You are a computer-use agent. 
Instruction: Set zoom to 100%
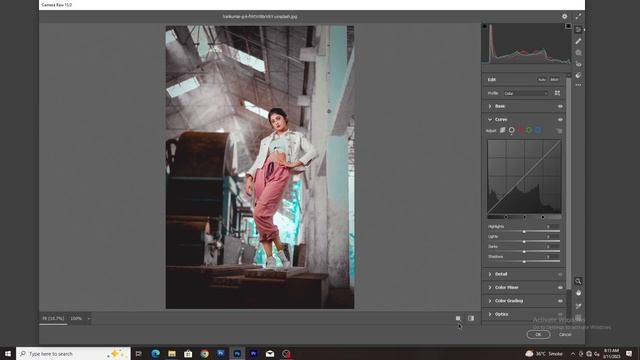coord(76,318)
